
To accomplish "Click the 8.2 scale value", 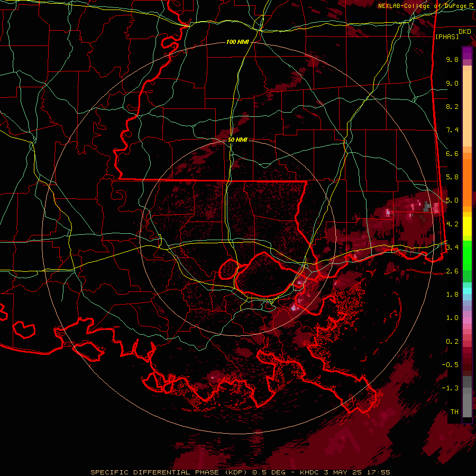I will [452, 106].
